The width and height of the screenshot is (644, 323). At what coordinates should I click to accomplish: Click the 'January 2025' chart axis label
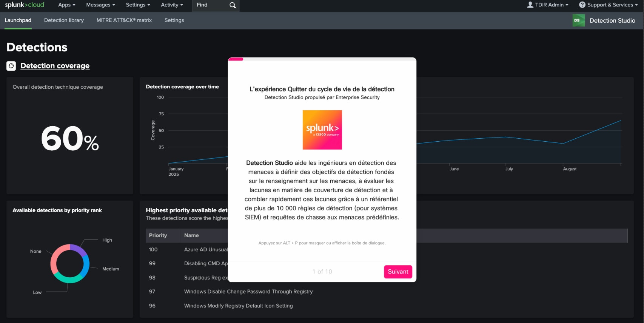(176, 172)
